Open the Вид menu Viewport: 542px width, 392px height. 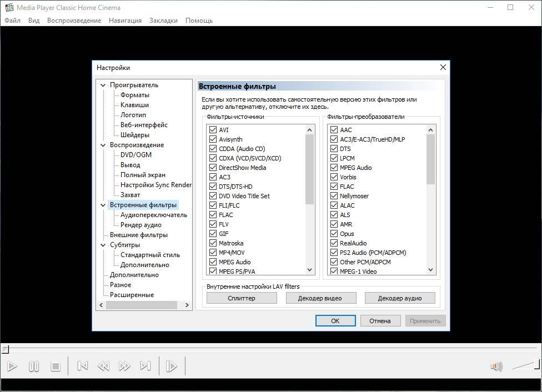click(34, 21)
